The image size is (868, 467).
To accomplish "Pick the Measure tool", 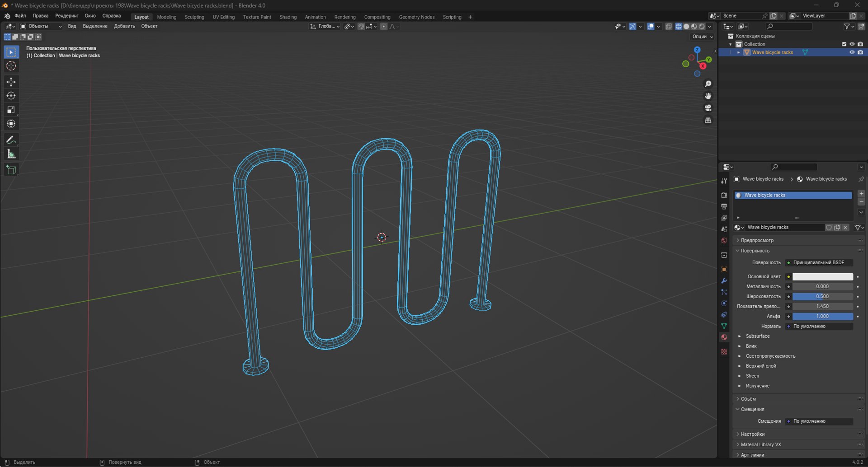I will click(x=11, y=154).
